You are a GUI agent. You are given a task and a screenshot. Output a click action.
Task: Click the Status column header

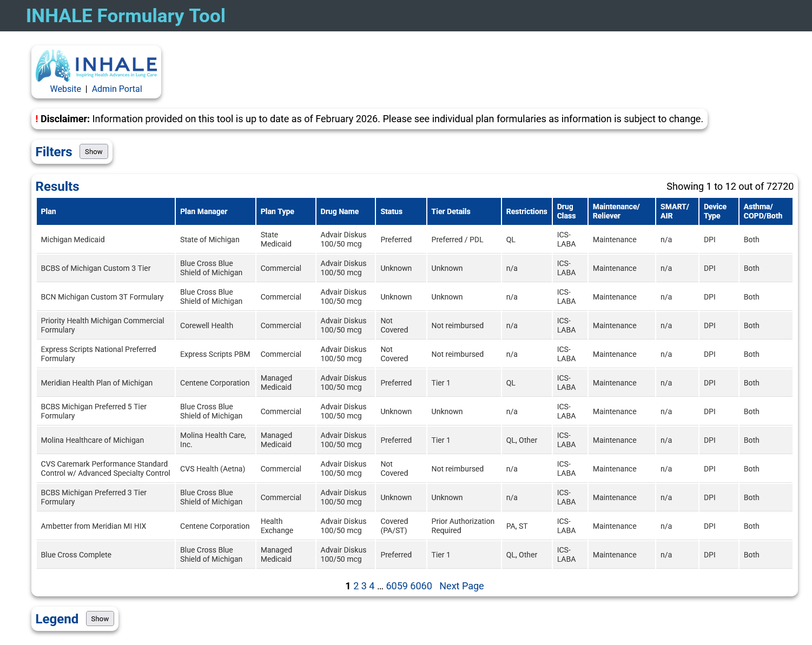pyautogui.click(x=401, y=211)
